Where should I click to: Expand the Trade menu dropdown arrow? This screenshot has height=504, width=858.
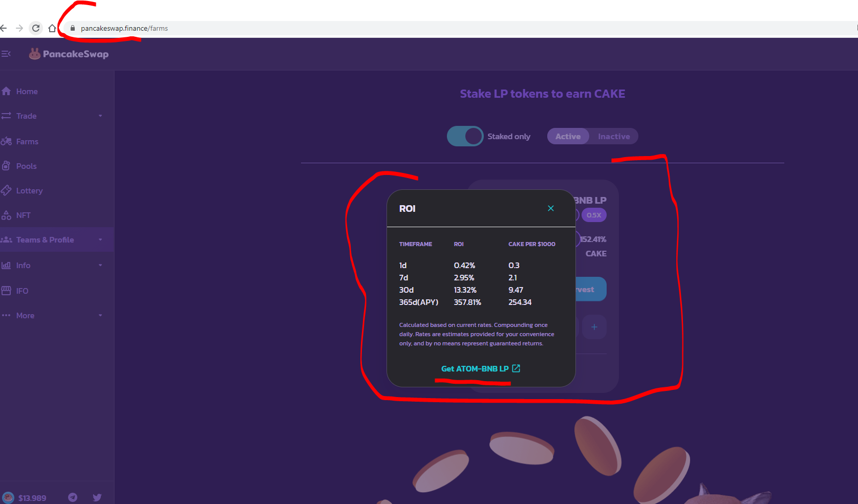(100, 116)
